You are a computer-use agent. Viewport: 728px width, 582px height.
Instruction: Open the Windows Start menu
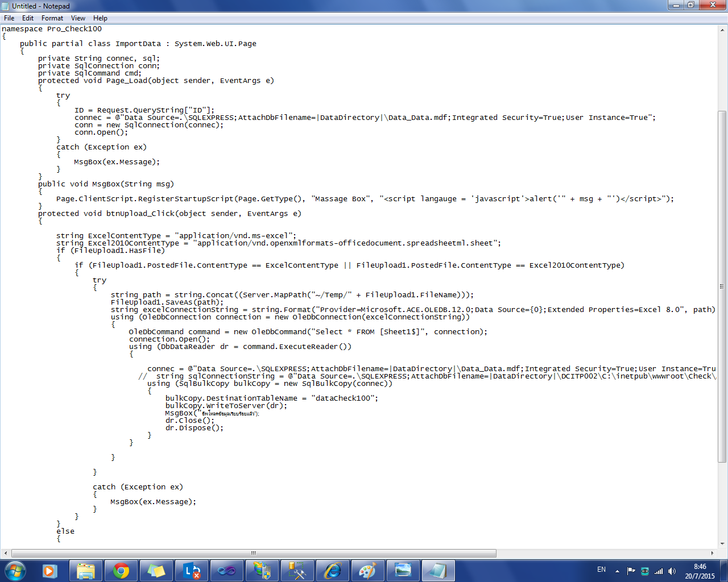point(15,570)
